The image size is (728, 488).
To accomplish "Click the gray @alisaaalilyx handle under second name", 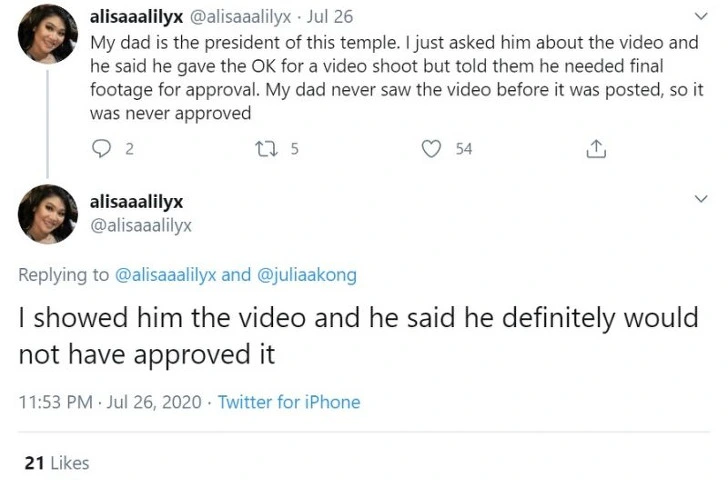I will click(141, 225).
